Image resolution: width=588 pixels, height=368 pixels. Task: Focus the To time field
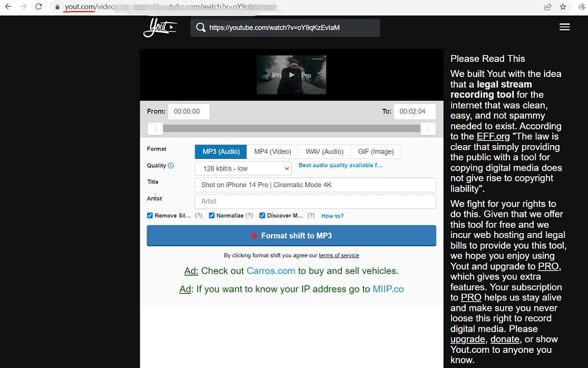pos(415,111)
